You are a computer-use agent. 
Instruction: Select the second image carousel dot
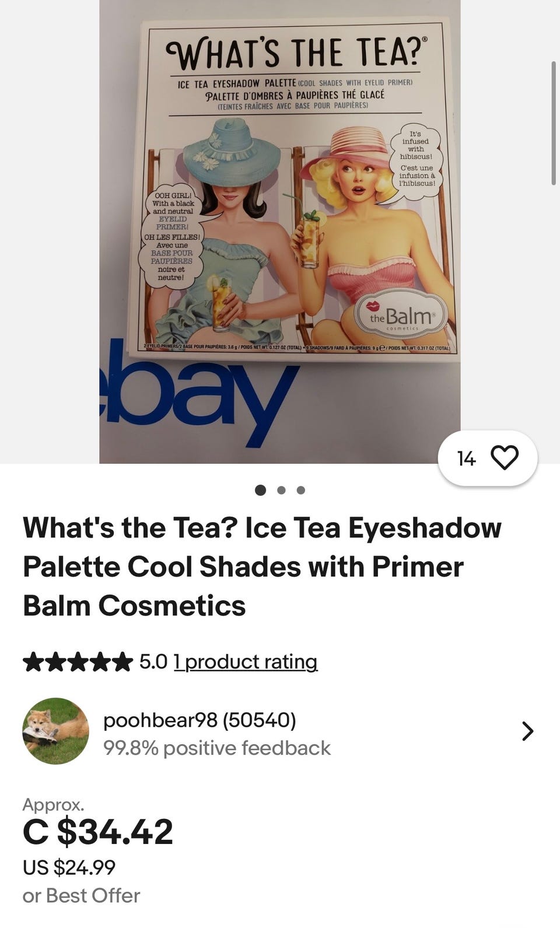pyautogui.click(x=281, y=490)
